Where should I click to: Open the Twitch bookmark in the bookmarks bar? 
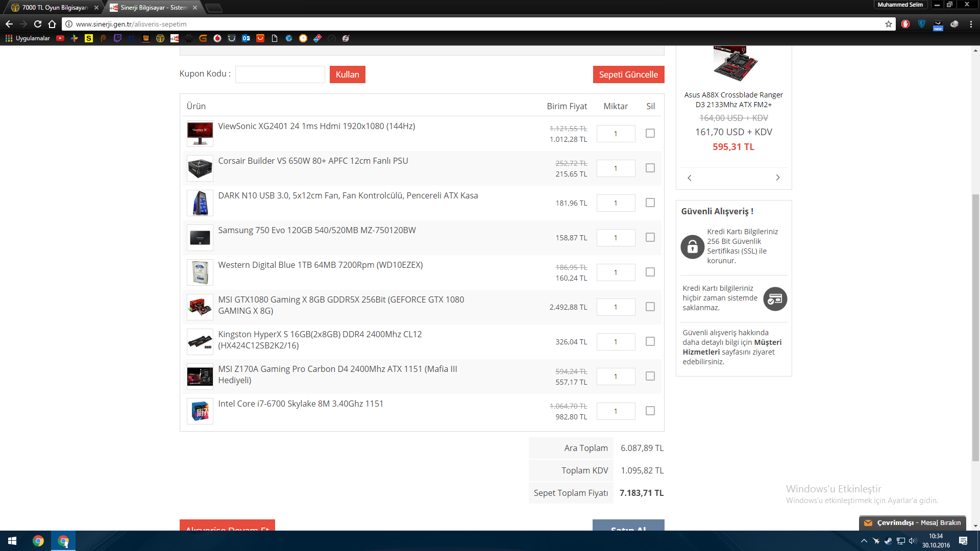[x=117, y=38]
